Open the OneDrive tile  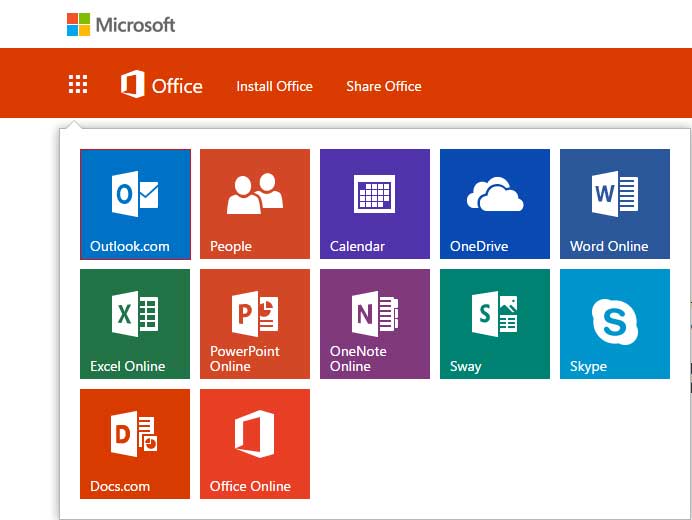pyautogui.click(x=495, y=204)
